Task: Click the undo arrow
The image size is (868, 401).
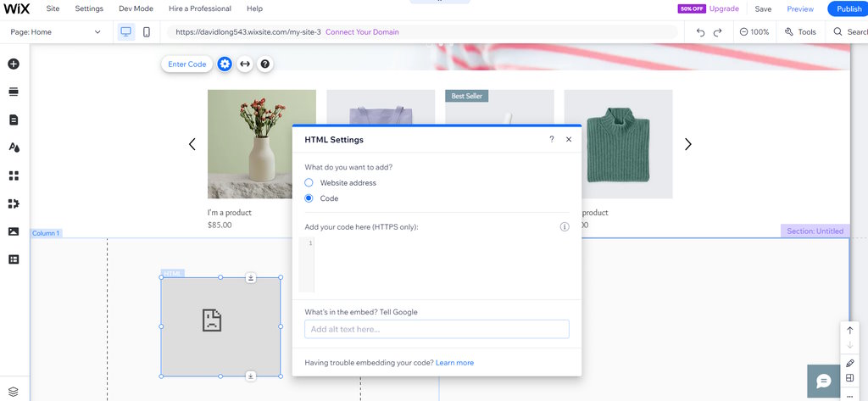Action: click(700, 32)
